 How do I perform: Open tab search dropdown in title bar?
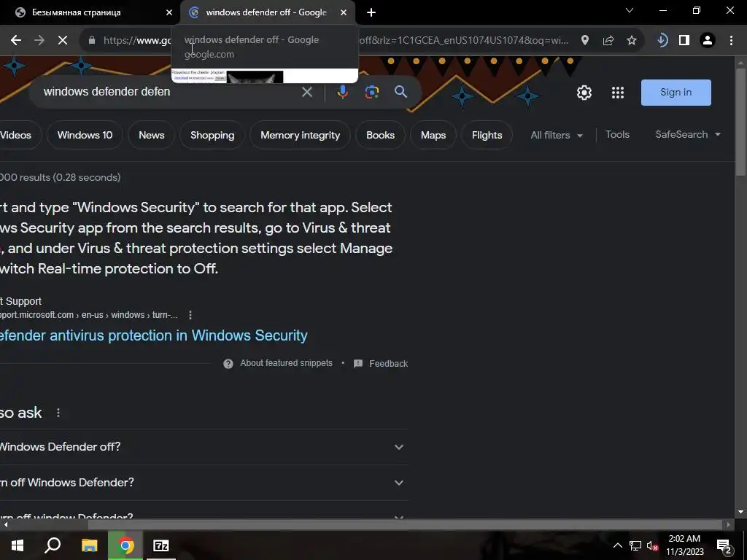(630, 10)
